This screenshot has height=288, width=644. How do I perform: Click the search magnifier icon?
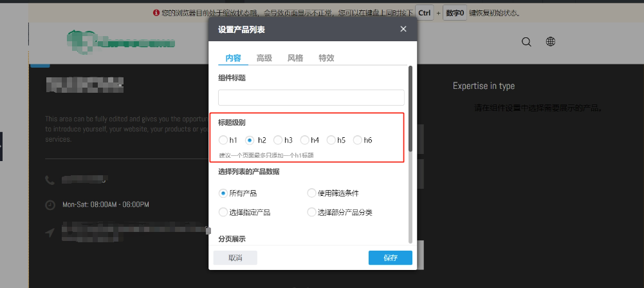tap(526, 42)
